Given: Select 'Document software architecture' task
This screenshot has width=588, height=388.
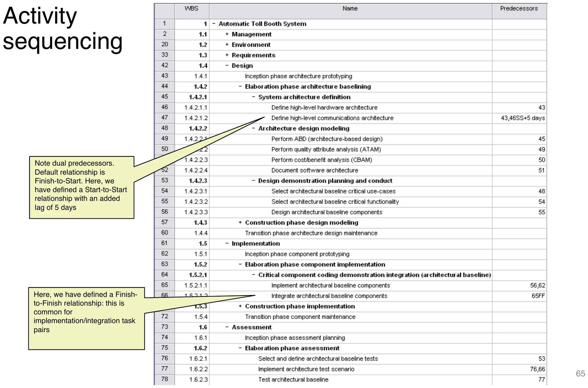Looking at the screenshot, I should pyautogui.click(x=315, y=171).
